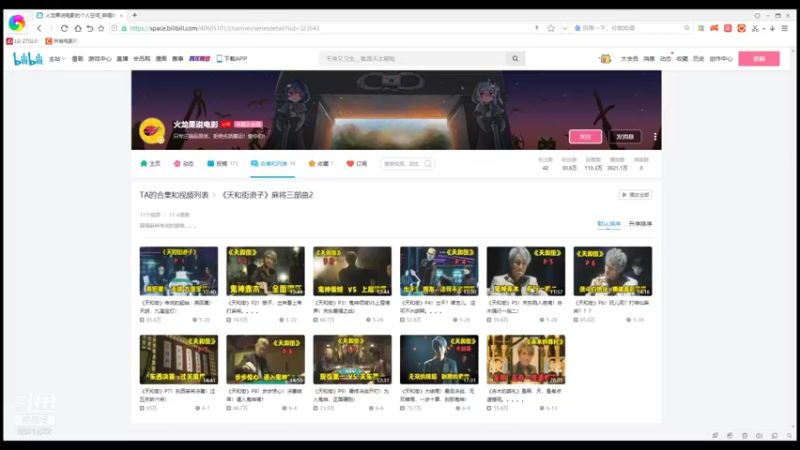
Task: Open 历史 in the header right
Action: [698, 59]
